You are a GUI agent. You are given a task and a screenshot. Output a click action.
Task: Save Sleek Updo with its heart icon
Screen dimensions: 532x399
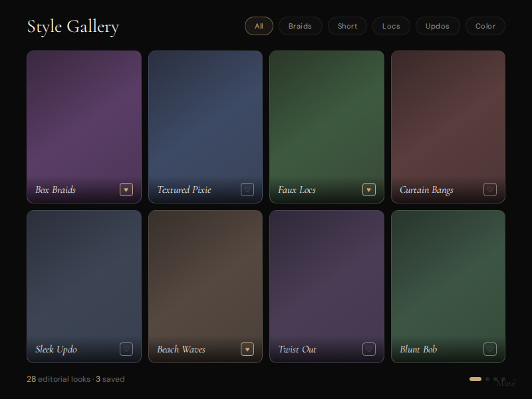coord(126,349)
